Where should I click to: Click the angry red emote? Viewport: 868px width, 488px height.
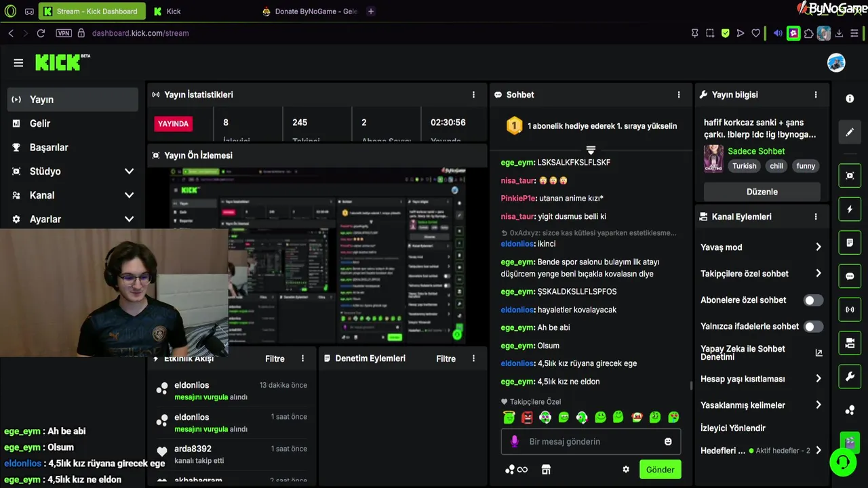point(527,418)
